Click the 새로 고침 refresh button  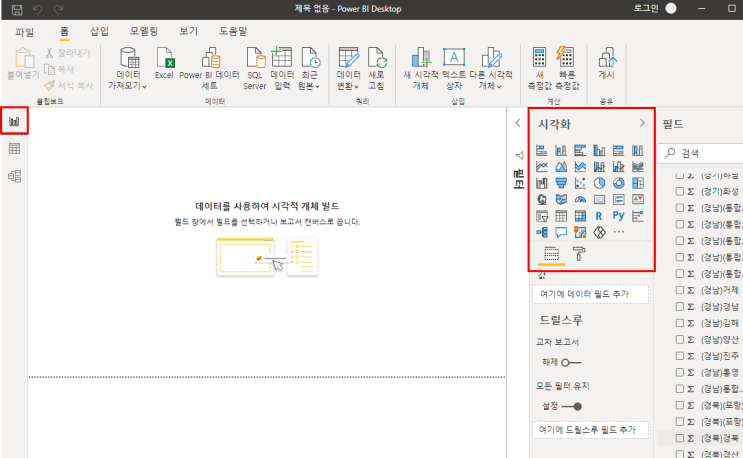376,69
